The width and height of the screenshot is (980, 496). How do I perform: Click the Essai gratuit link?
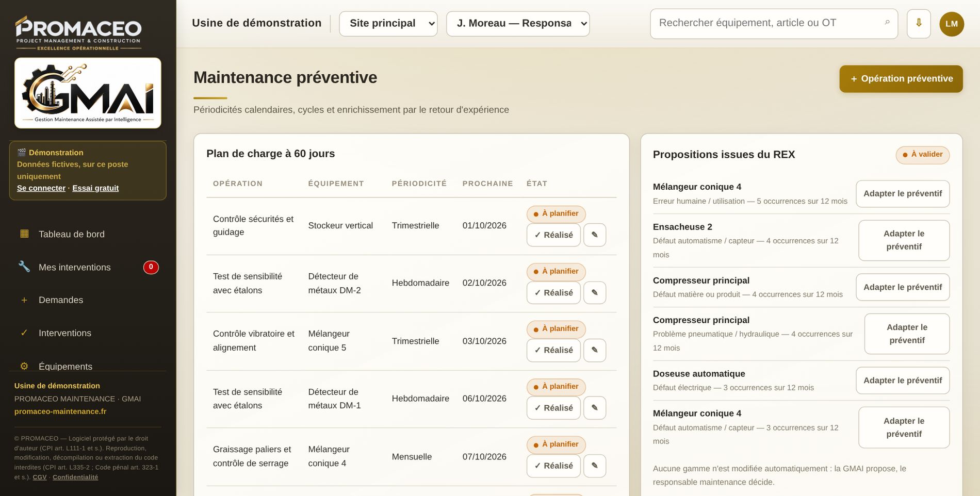[95, 188]
